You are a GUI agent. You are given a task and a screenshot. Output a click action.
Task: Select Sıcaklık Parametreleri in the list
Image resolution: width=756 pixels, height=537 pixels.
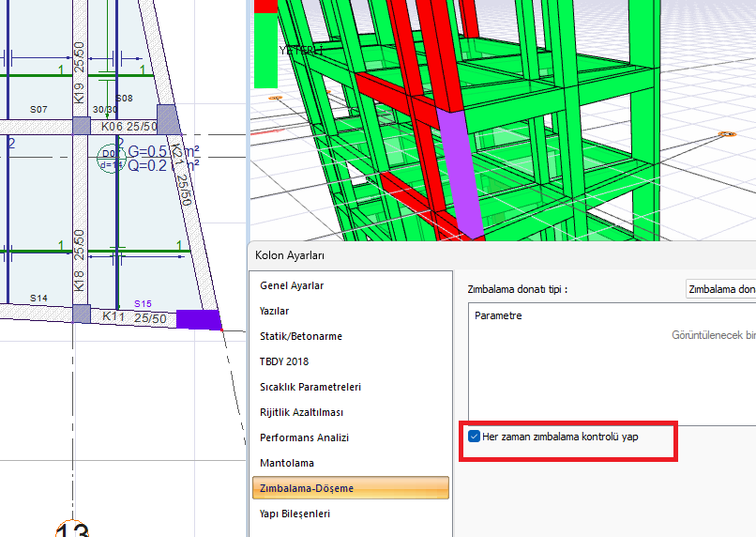[310, 387]
